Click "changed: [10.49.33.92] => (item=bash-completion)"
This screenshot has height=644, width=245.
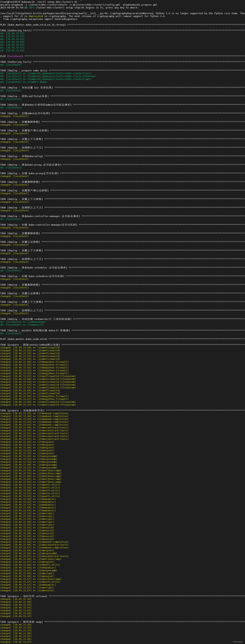tap(34, 413)
